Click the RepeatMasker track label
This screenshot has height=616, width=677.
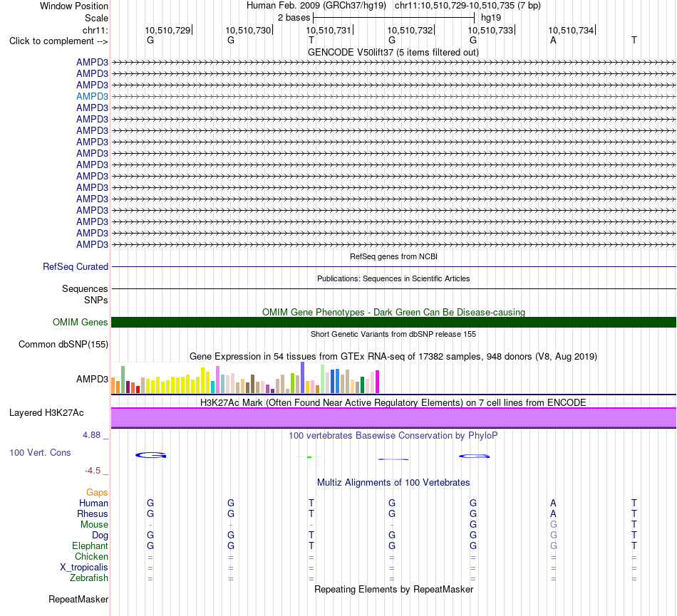coord(78,599)
